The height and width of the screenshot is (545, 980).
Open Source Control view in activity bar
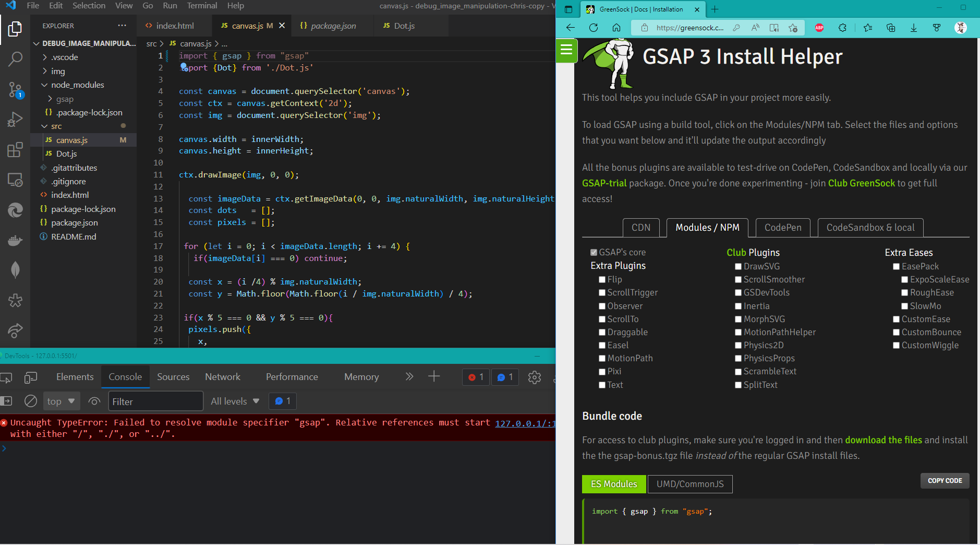[x=15, y=90]
